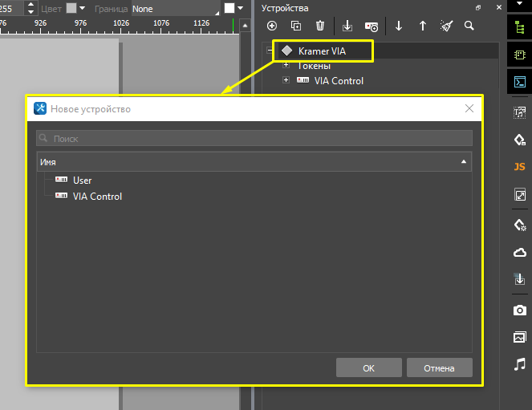Click the add device plus icon
This screenshot has height=410, width=532.
272,26
